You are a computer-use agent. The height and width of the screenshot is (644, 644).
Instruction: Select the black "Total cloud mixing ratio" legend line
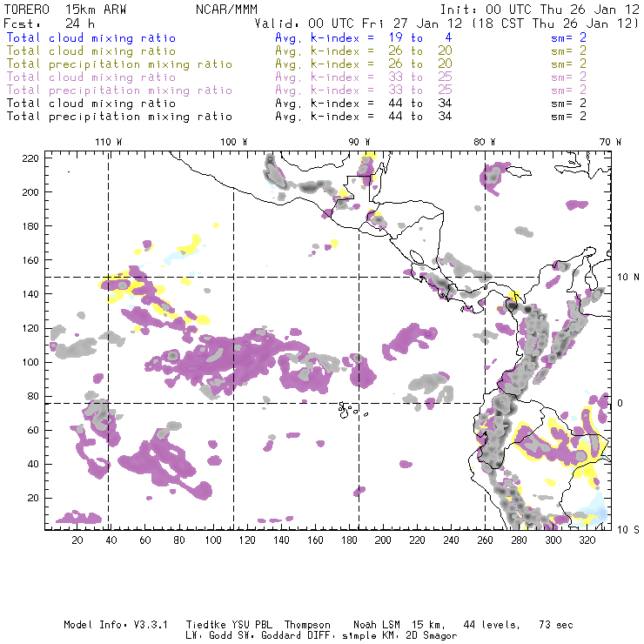tap(91, 104)
